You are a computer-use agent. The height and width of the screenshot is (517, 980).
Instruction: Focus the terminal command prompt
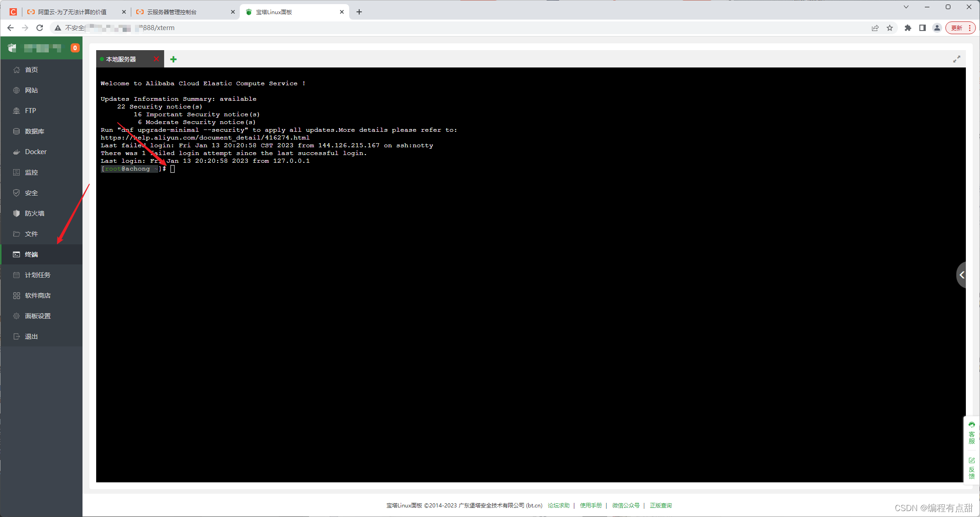[173, 169]
